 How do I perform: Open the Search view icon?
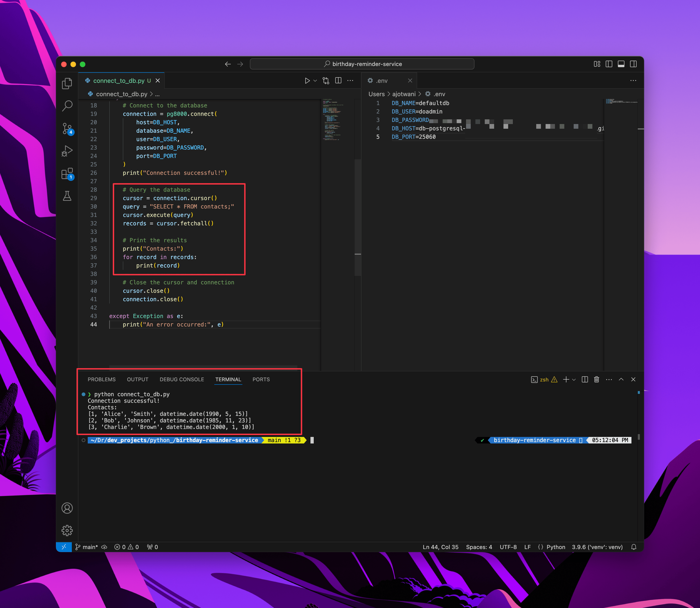tap(67, 106)
